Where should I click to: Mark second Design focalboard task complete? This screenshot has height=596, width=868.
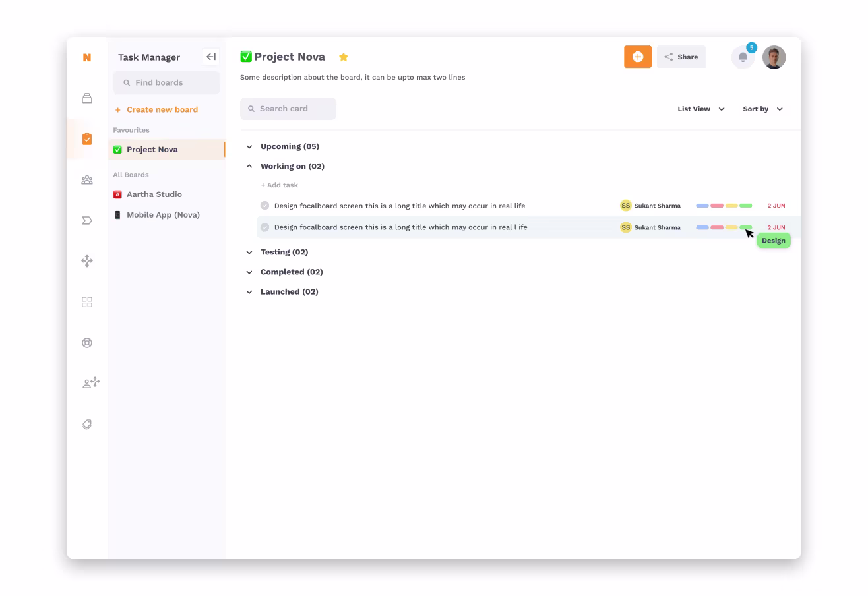pyautogui.click(x=264, y=227)
